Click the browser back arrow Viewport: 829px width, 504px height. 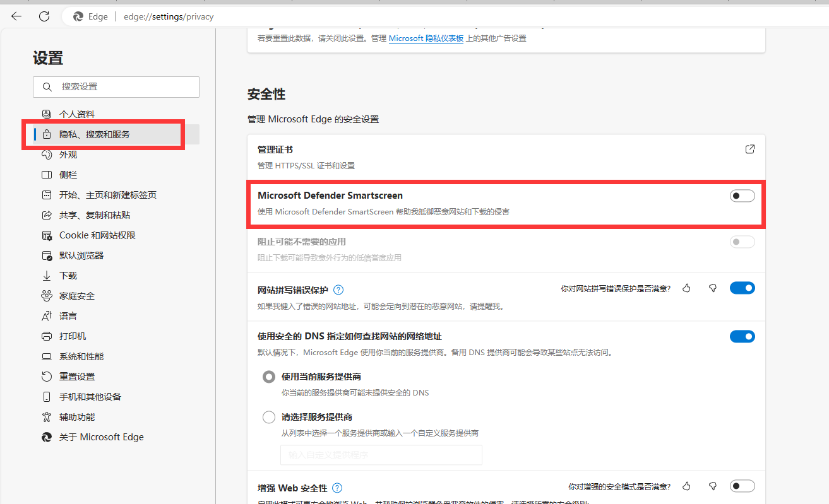(16, 16)
